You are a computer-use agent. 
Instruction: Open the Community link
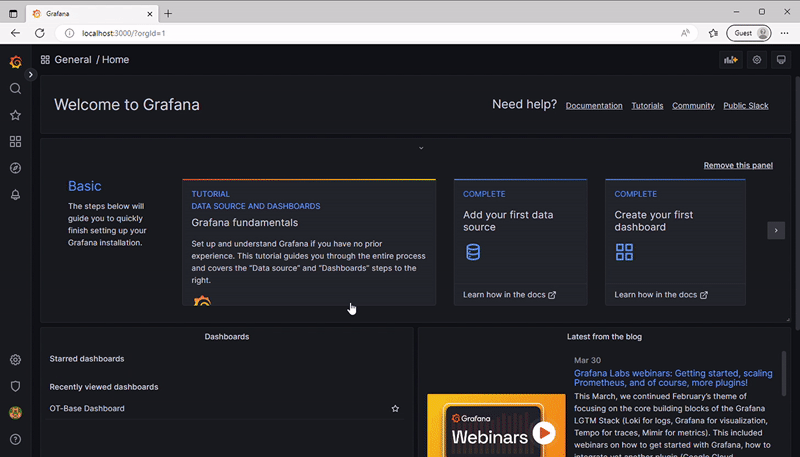click(x=693, y=106)
